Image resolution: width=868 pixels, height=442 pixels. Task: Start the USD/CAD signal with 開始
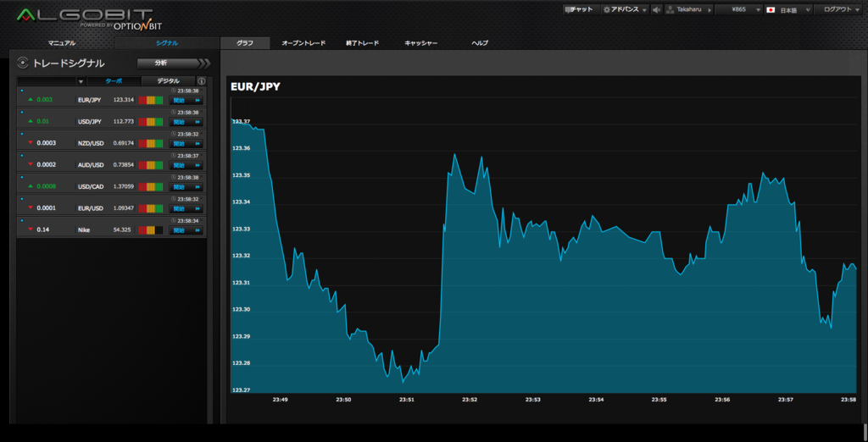186,187
